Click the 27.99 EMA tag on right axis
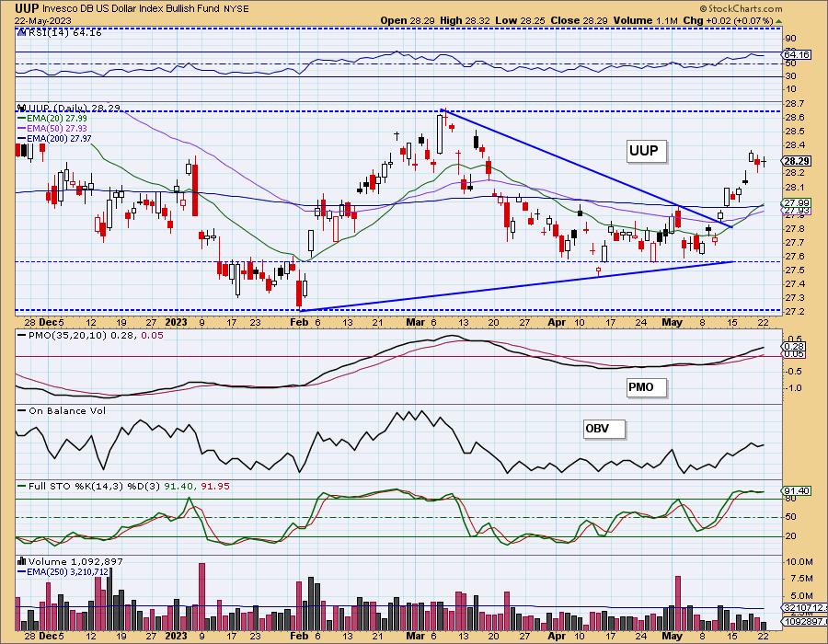This screenshot has width=828, height=644. tap(797, 203)
